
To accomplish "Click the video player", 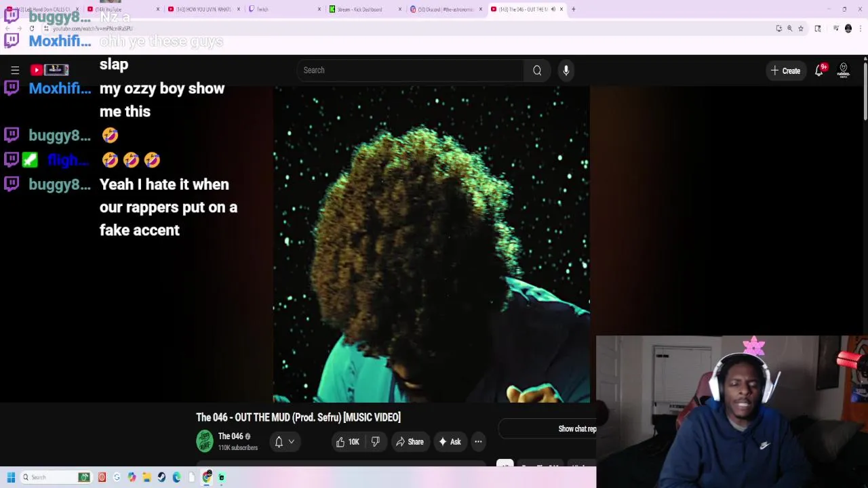I will (431, 244).
